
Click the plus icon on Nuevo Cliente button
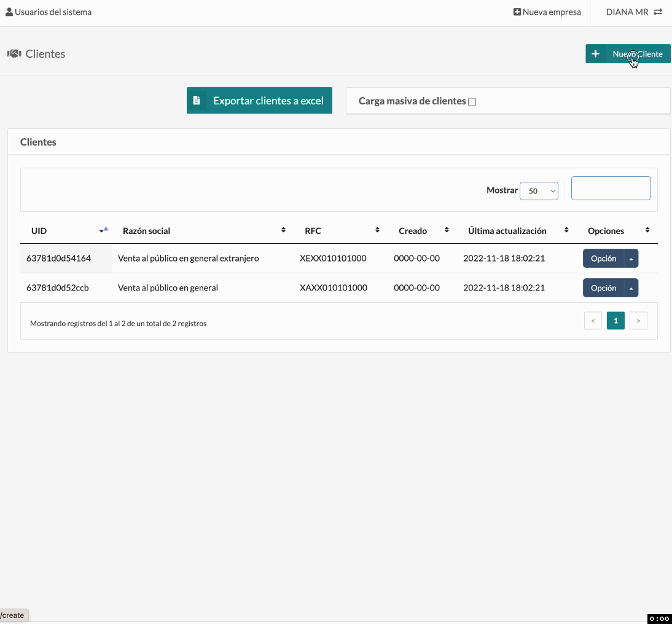(595, 53)
